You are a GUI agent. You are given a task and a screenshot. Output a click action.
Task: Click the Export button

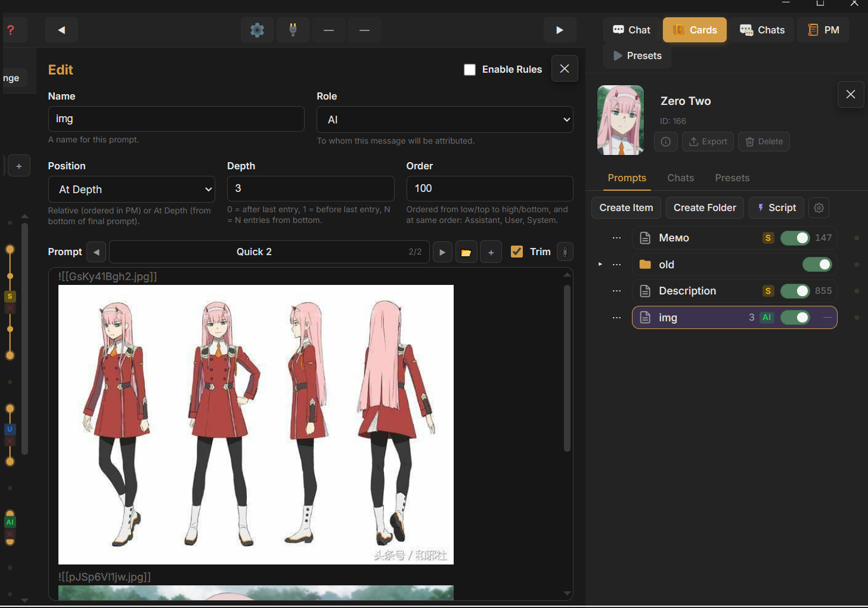point(708,141)
